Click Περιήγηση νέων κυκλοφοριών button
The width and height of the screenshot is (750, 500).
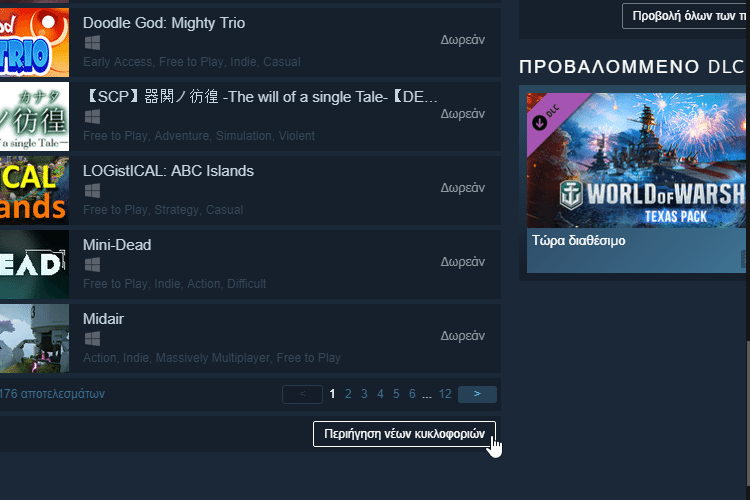click(404, 434)
